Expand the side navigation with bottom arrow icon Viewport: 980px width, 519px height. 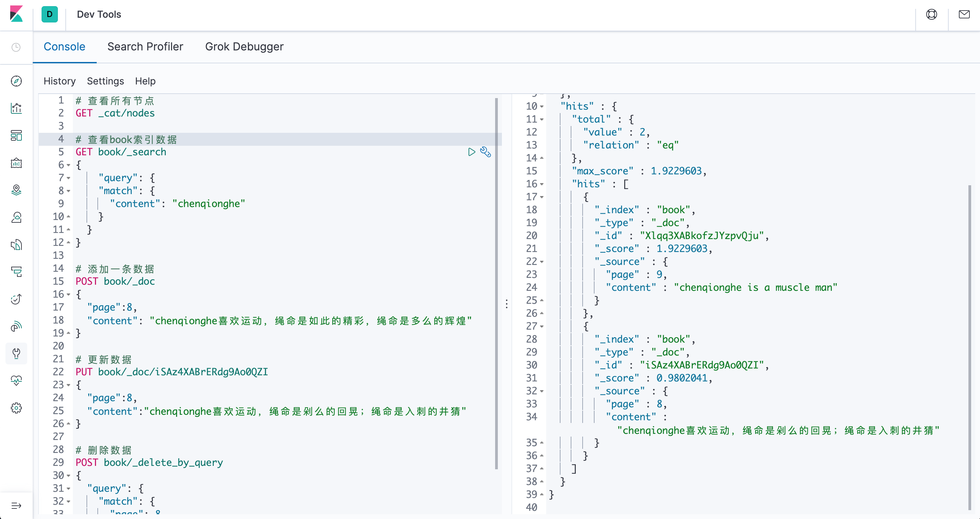[16, 506]
